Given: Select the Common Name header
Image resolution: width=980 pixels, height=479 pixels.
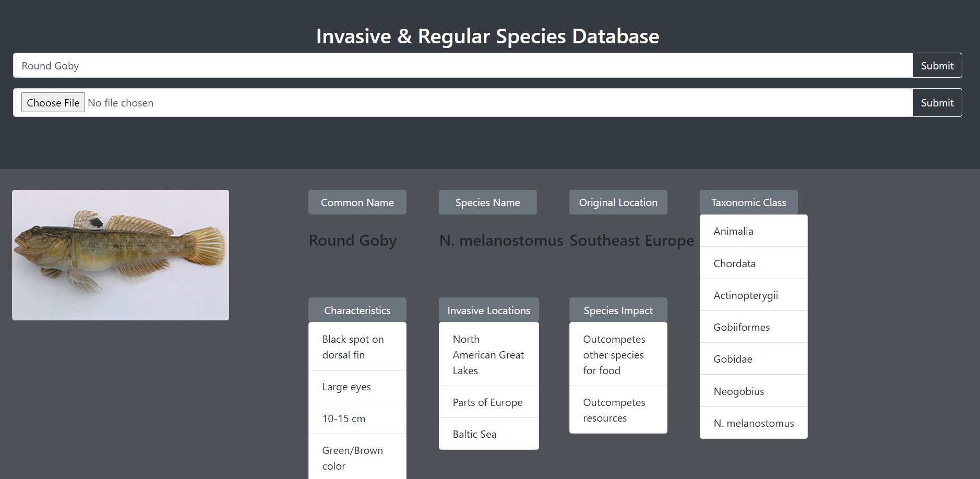Looking at the screenshot, I should pos(357,202).
